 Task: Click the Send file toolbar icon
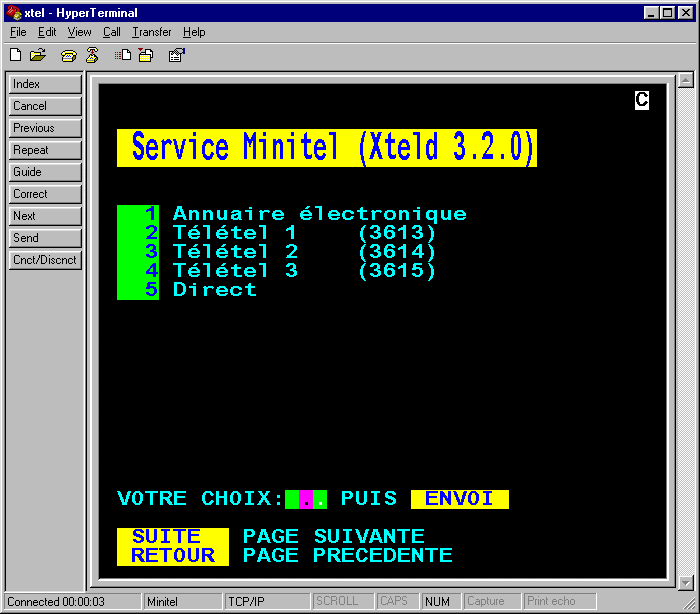(123, 55)
